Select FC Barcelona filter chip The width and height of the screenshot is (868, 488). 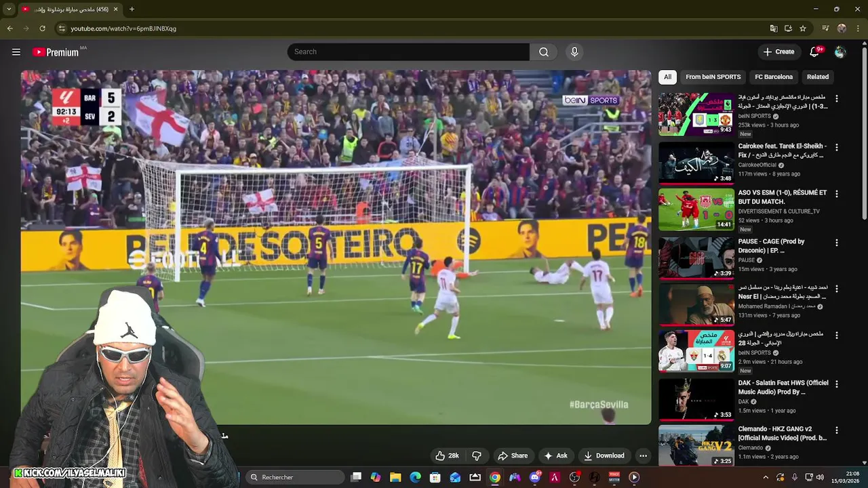(774, 77)
